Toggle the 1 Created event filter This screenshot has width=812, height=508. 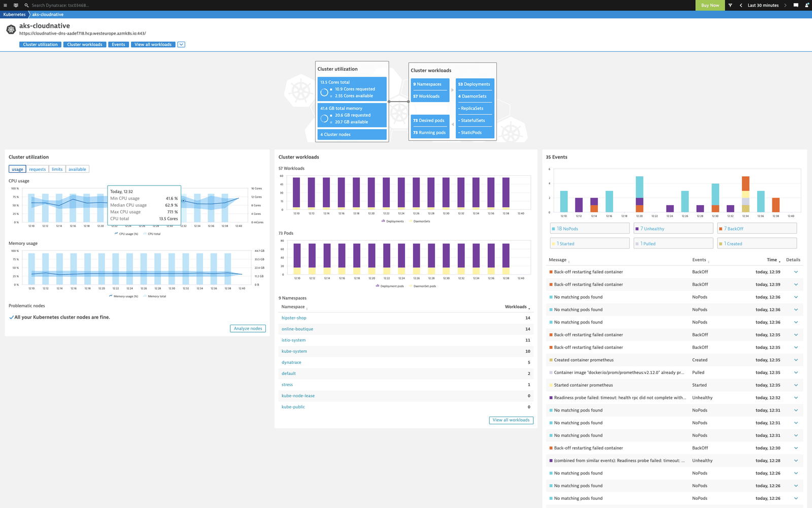[757, 244]
